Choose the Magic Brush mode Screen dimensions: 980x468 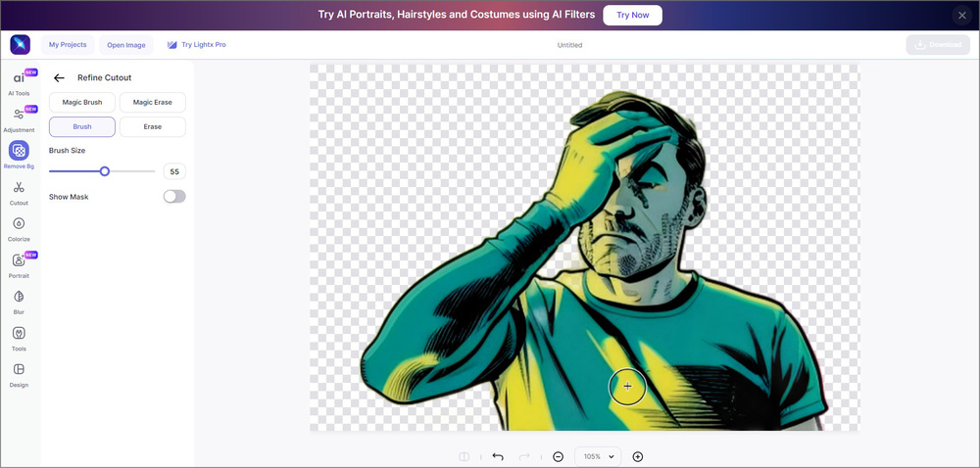coord(82,103)
